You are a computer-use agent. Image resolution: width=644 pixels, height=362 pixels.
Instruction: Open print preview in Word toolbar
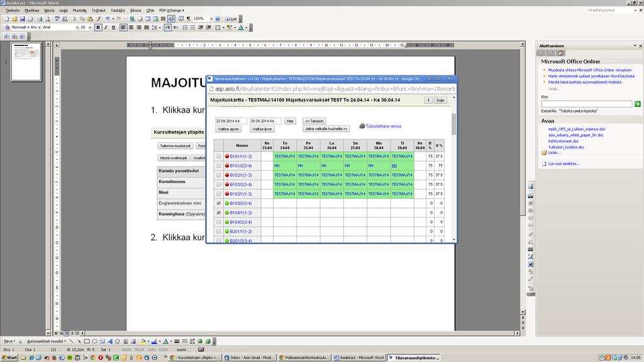(x=48, y=19)
